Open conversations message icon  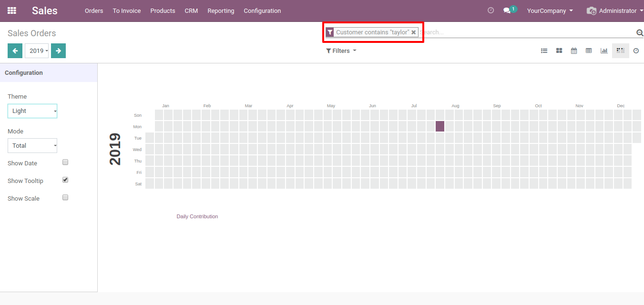point(507,10)
